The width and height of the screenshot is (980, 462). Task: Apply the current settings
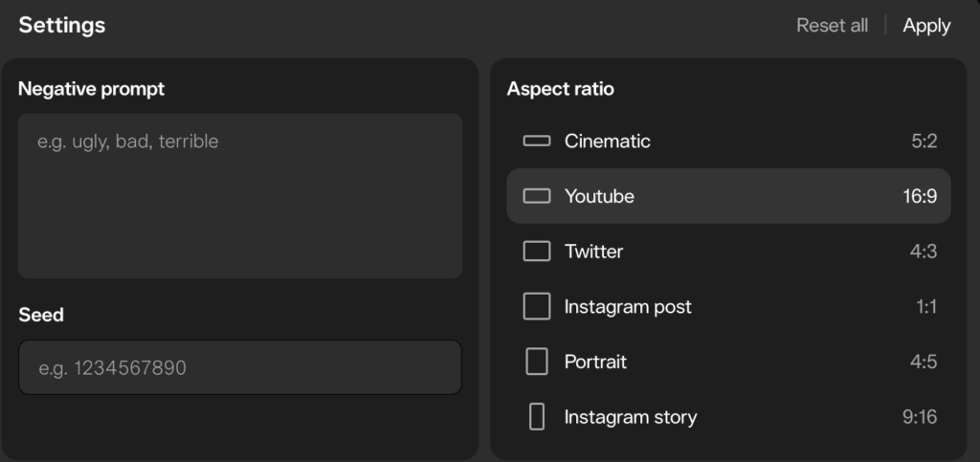coord(926,26)
